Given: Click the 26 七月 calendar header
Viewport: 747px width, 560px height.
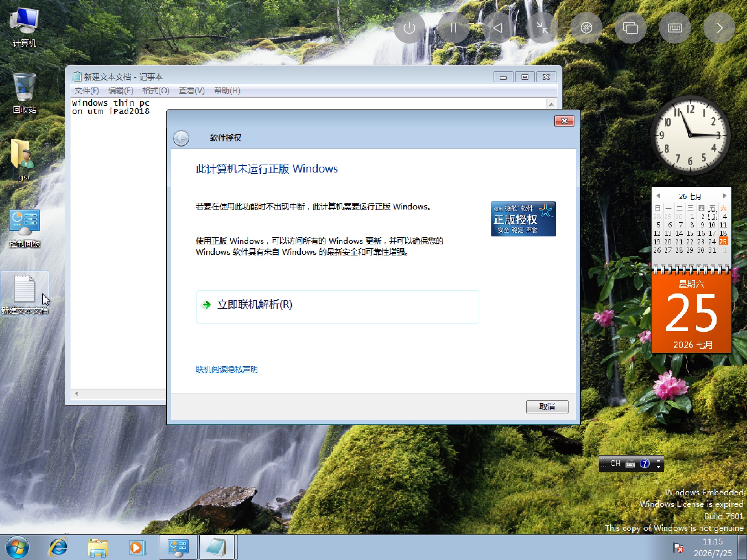Looking at the screenshot, I should coord(690,196).
